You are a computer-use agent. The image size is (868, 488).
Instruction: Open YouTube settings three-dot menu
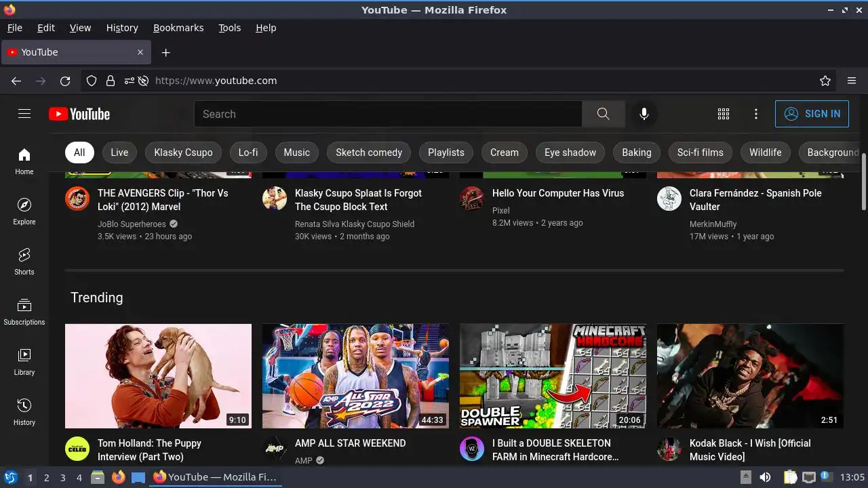tap(756, 114)
